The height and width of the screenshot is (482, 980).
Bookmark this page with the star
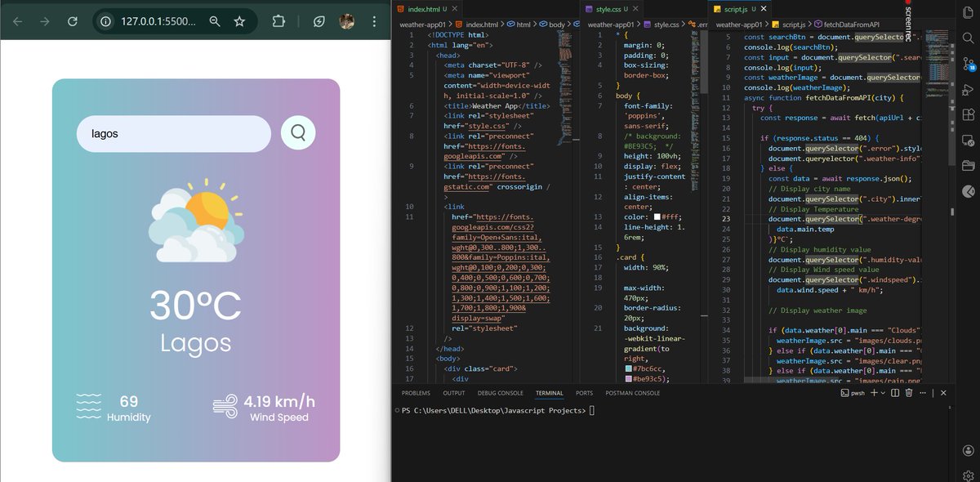[239, 21]
